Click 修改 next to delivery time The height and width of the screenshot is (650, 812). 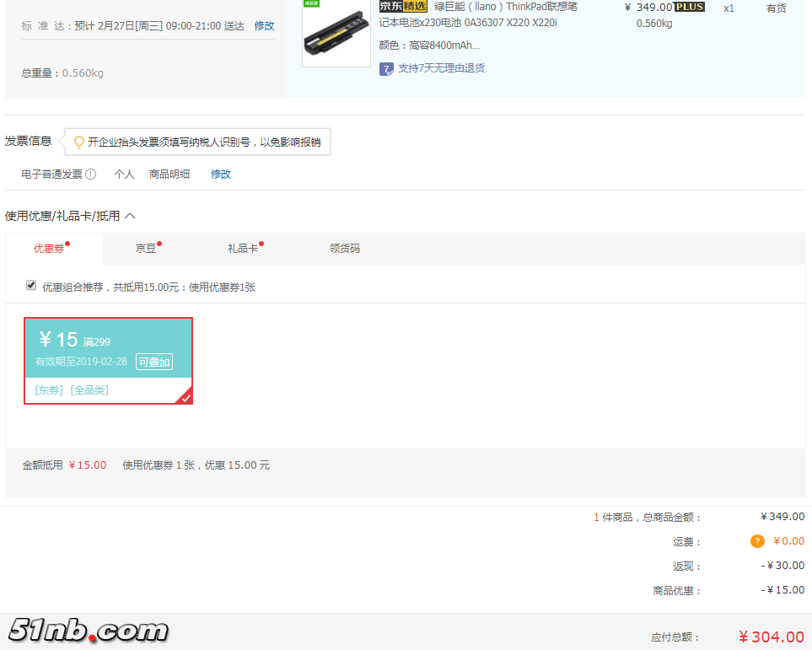point(264,26)
